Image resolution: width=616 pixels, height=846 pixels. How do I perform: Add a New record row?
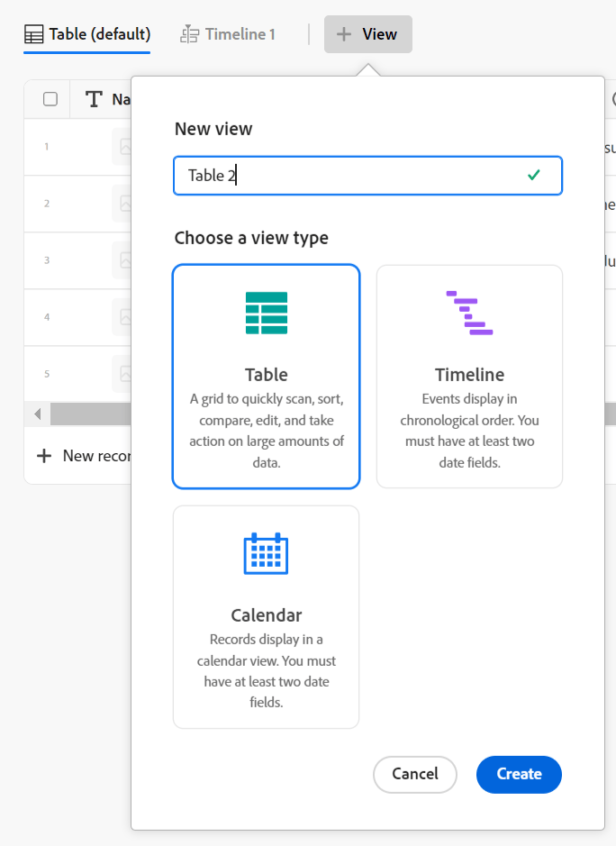point(81,456)
